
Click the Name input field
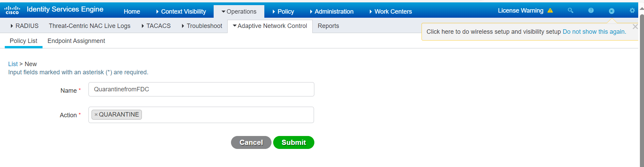click(x=201, y=89)
